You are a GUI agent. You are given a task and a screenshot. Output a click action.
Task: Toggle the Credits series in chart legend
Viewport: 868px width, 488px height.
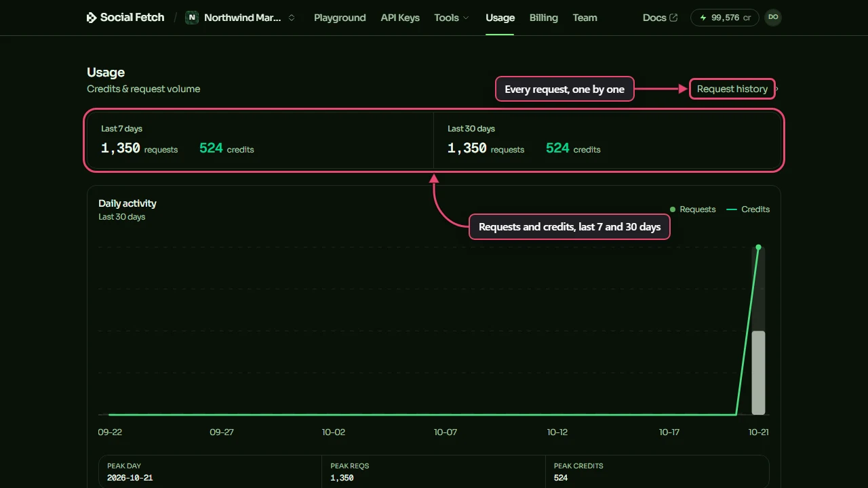point(748,209)
